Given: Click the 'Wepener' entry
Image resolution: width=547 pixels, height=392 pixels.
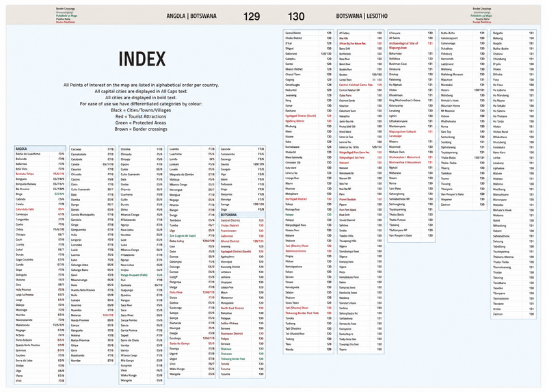Looking at the screenshot, I should 446,199.
